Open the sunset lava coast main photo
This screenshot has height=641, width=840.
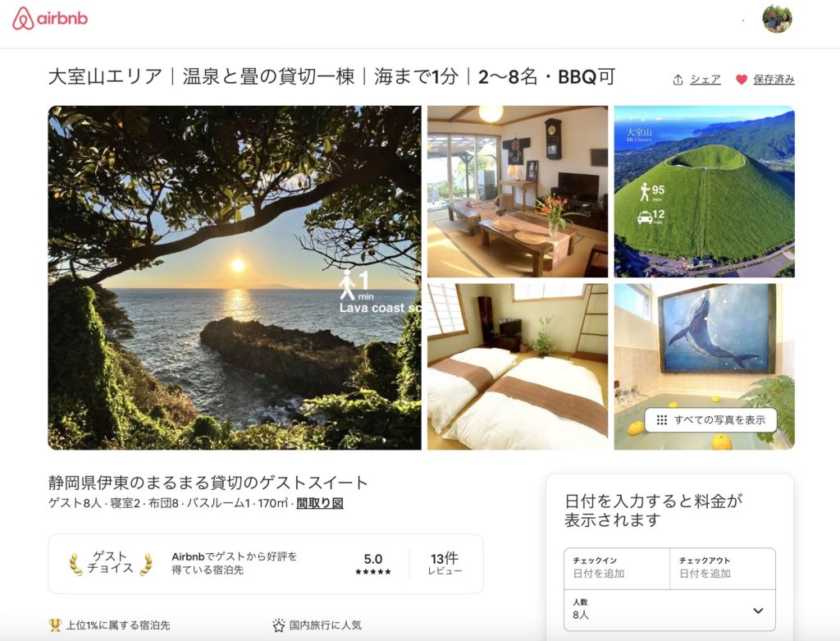235,277
